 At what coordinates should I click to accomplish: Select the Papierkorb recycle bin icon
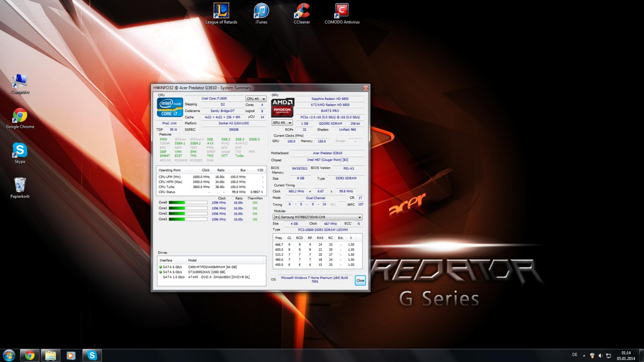(20, 188)
